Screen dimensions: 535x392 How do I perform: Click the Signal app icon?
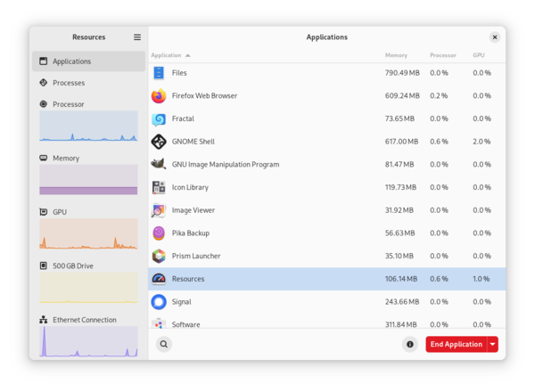[159, 302]
